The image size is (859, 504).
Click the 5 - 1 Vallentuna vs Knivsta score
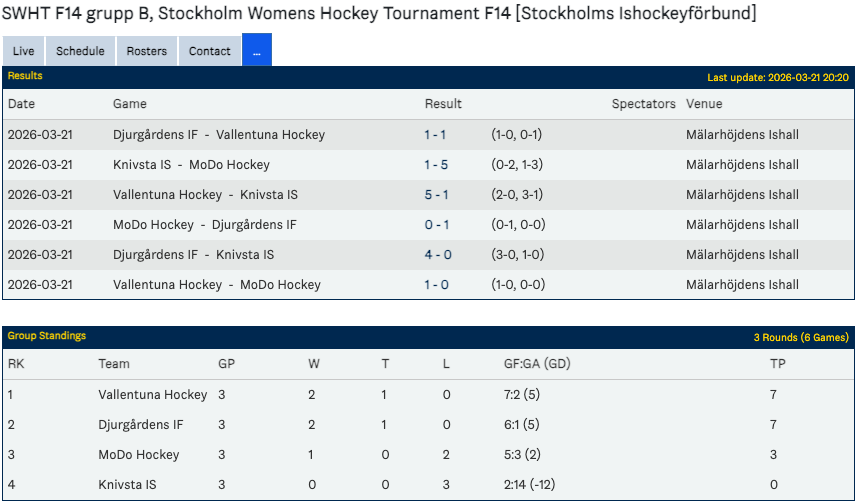coord(436,195)
